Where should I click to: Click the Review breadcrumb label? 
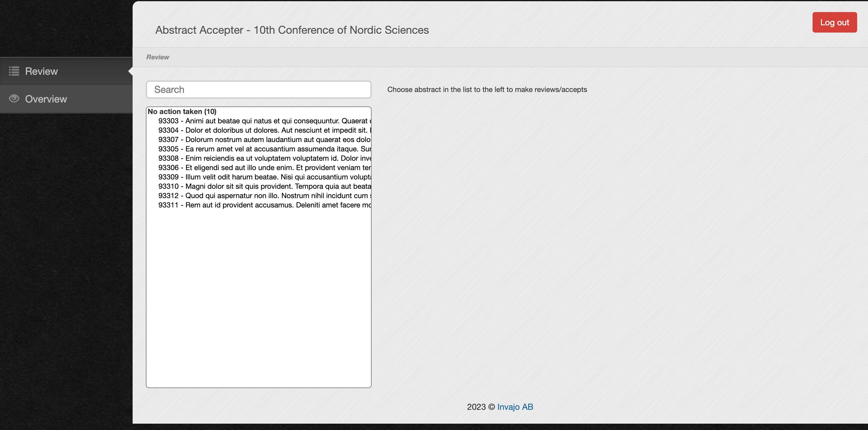(x=157, y=57)
